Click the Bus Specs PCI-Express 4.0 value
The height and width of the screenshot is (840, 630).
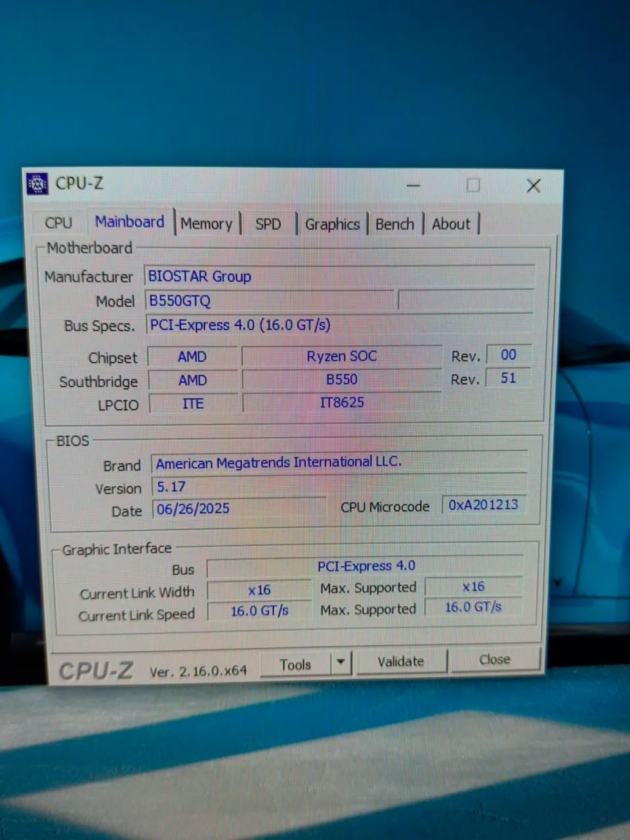340,325
